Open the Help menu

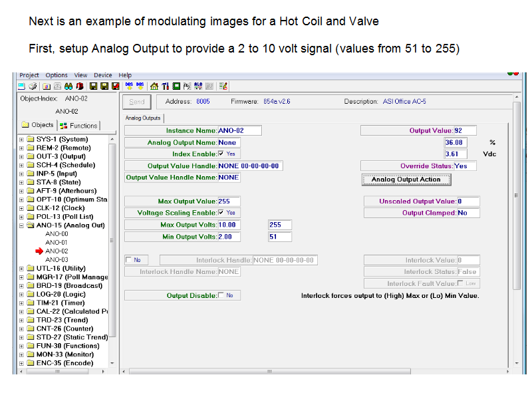(x=125, y=75)
